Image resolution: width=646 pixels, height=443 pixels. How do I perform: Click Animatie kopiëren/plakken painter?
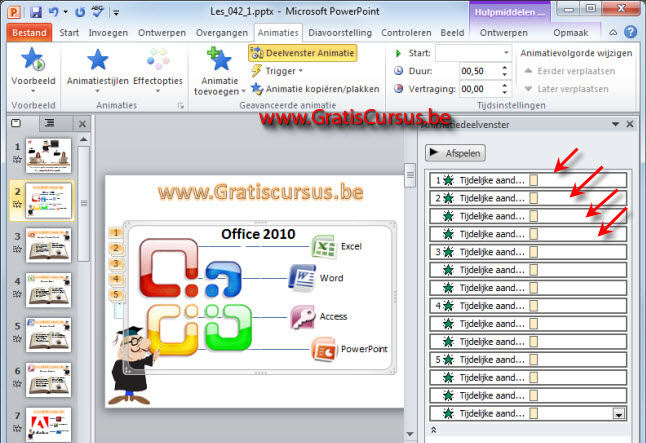pyautogui.click(x=315, y=89)
